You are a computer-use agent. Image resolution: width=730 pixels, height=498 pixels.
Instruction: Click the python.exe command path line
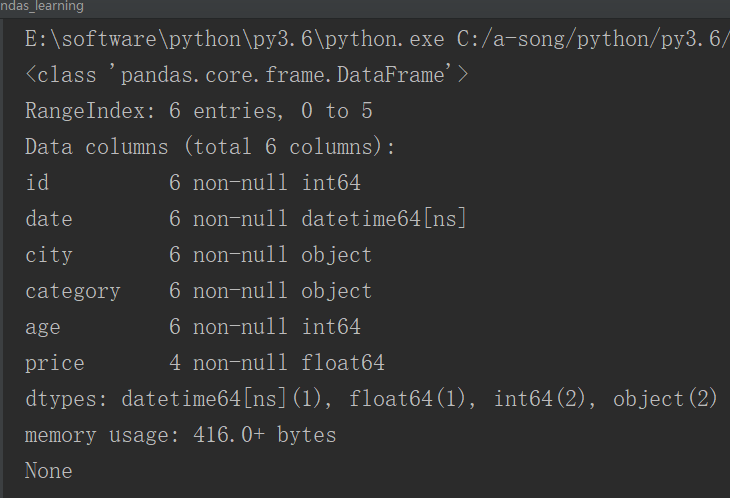tap(377, 39)
